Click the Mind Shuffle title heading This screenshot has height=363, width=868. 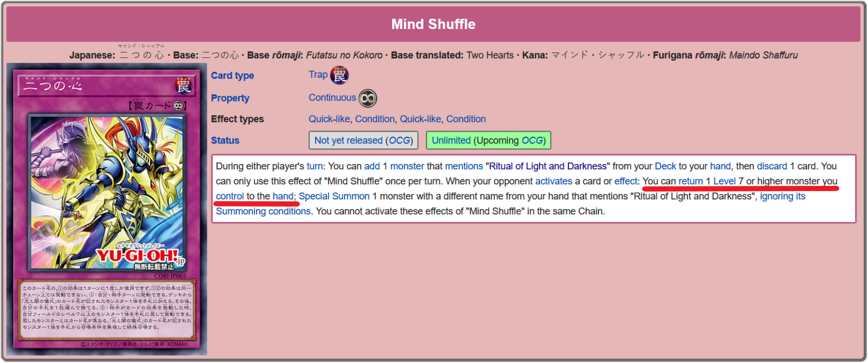pos(433,24)
